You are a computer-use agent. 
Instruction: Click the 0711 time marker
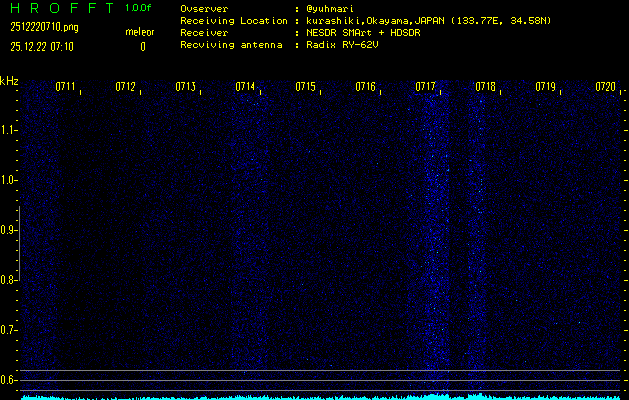[65, 87]
